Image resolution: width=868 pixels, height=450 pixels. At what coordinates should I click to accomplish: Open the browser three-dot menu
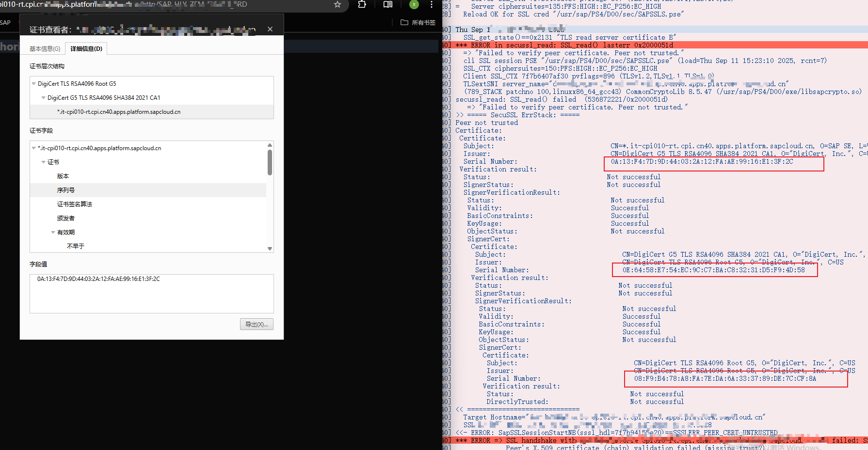coord(432,4)
